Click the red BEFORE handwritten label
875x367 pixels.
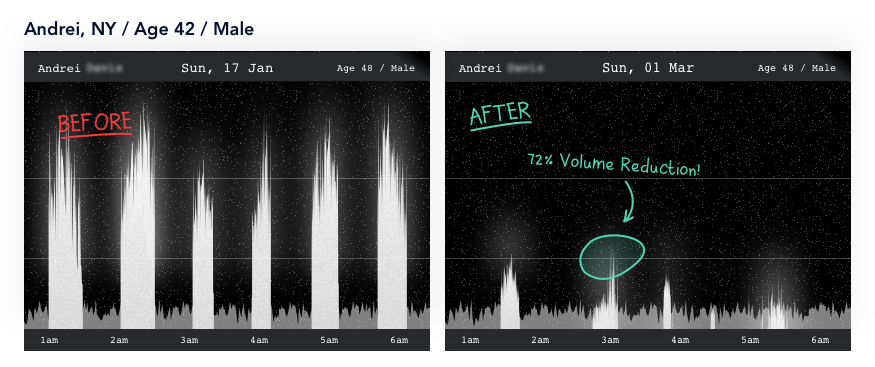click(x=95, y=124)
